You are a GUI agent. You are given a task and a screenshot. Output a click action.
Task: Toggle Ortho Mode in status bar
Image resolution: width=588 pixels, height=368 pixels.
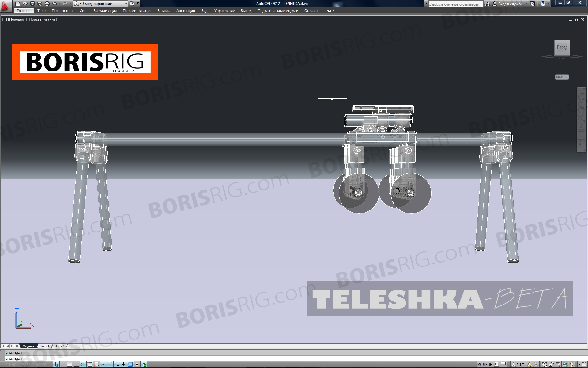pyautogui.click(x=76, y=364)
